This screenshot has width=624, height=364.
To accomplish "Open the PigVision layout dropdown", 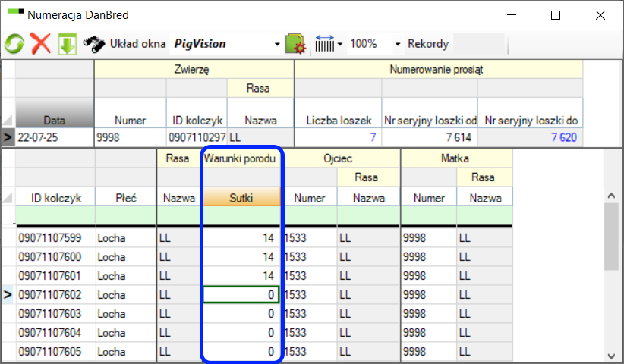I will pyautogui.click(x=277, y=44).
